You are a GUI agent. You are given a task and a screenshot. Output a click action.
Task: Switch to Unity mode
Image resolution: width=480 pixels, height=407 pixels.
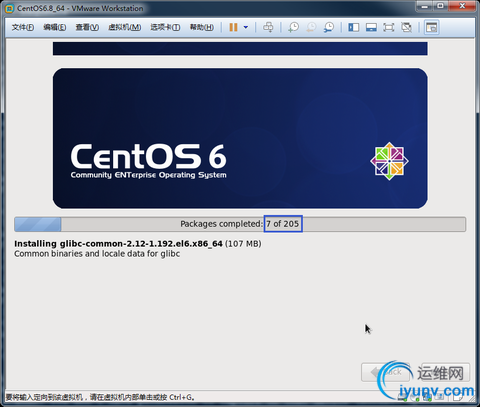click(x=406, y=27)
